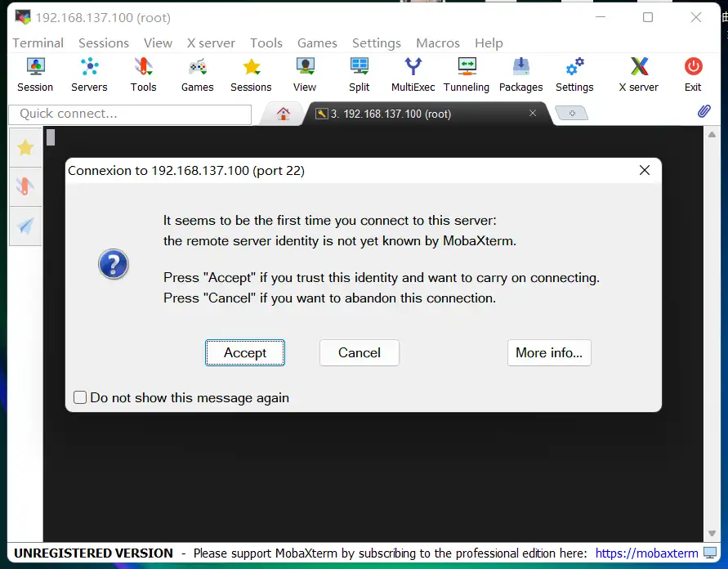Click the Sessions star toolbar icon

coord(251,74)
